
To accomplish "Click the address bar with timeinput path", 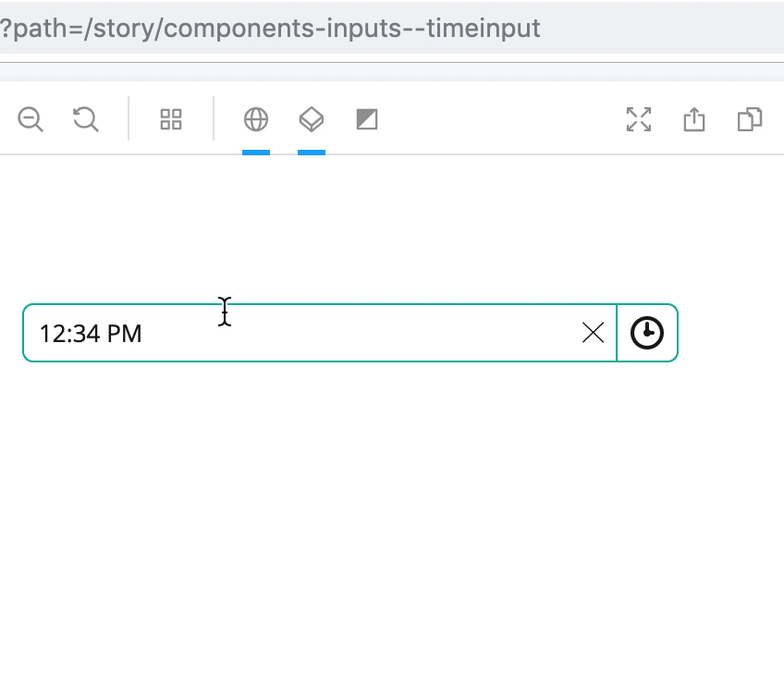I will (392, 28).
